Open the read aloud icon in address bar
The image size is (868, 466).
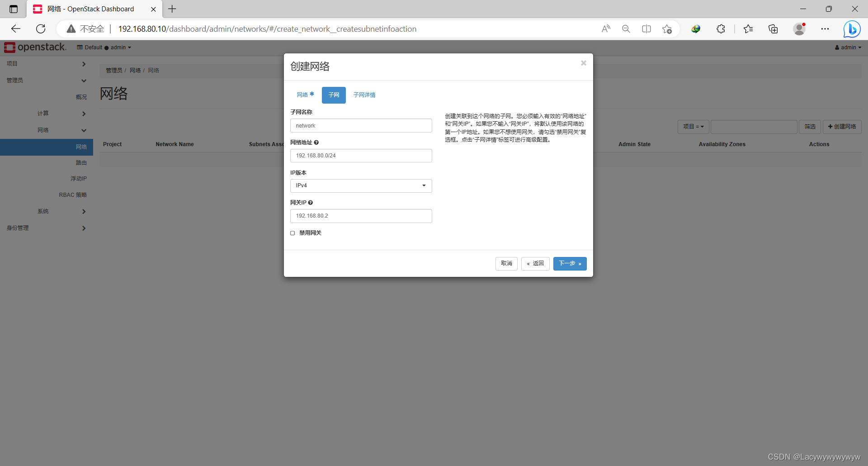coord(606,29)
